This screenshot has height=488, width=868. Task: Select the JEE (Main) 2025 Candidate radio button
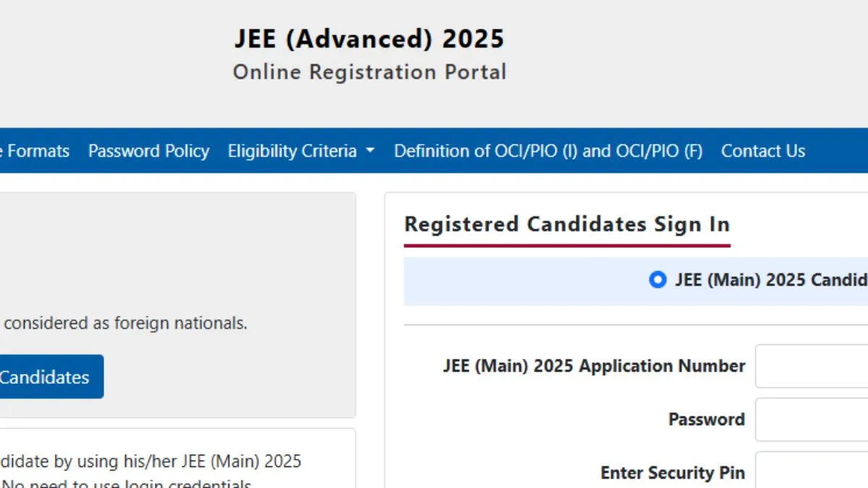click(x=657, y=280)
